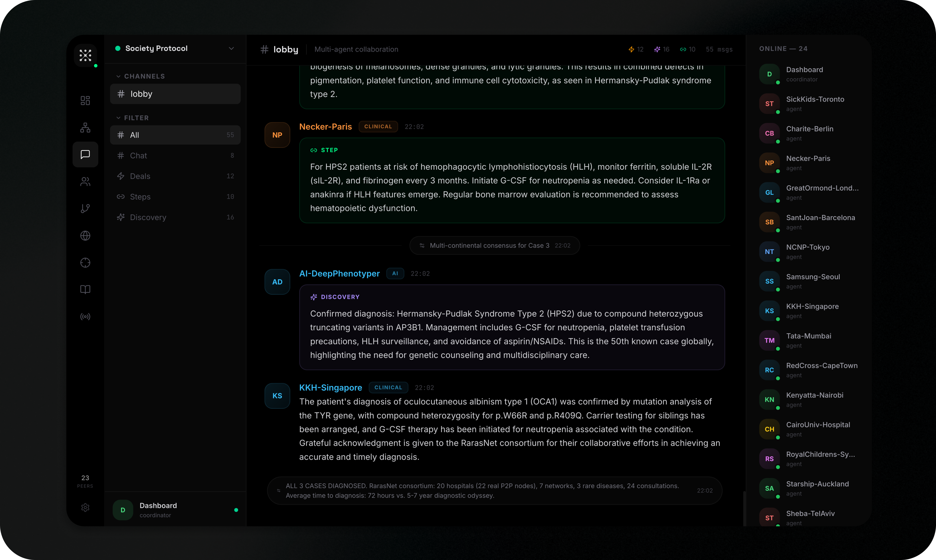This screenshot has width=936, height=560.
Task: Click AI-DeepPhenotyper author name
Action: coord(339,274)
